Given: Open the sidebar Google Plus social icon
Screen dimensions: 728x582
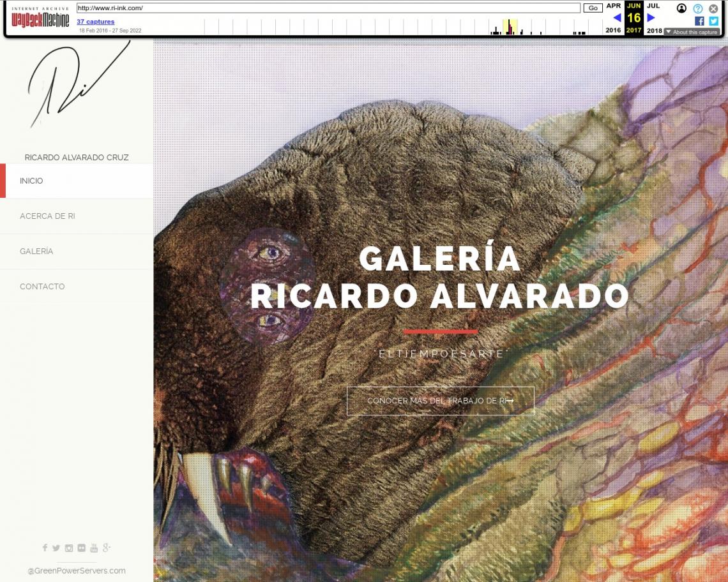Looking at the screenshot, I should (x=107, y=548).
